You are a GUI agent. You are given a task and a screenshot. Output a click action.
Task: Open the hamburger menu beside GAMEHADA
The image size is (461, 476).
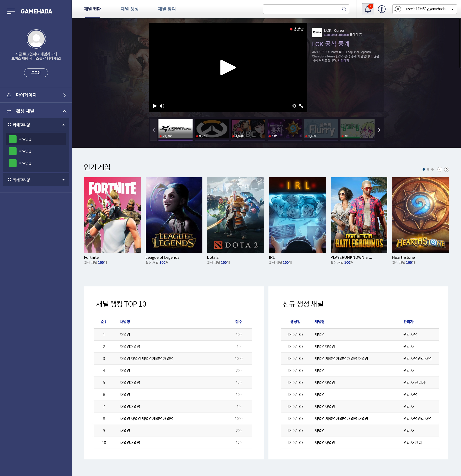(x=11, y=11)
